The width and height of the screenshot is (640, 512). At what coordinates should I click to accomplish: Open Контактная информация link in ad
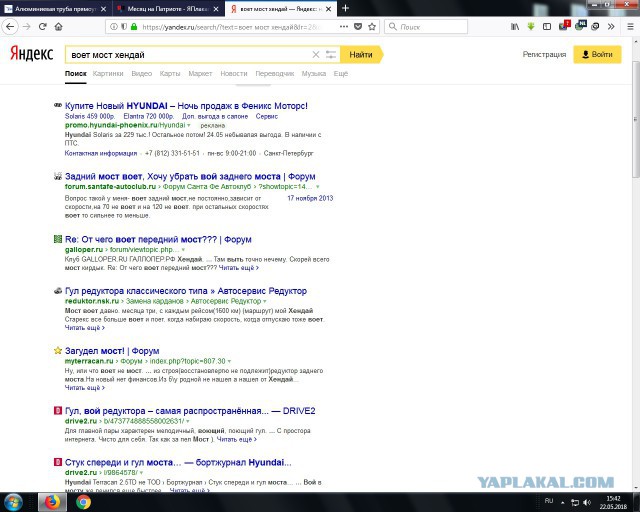[x=101, y=153]
